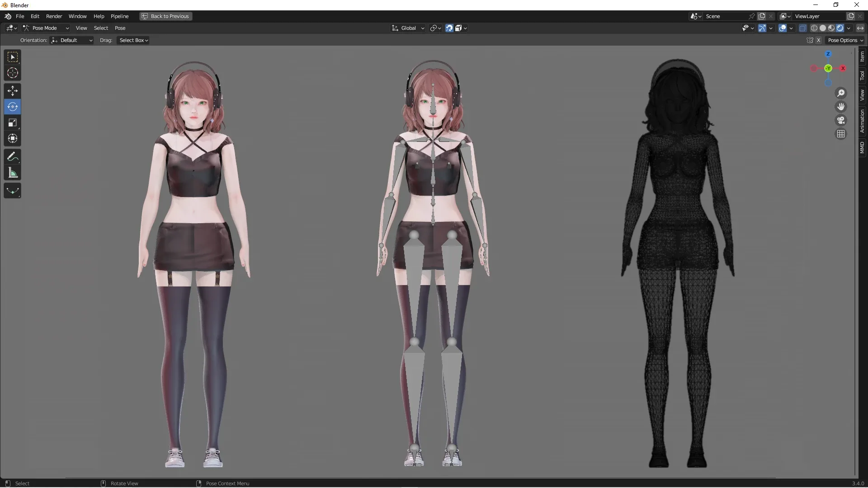This screenshot has height=488, width=868.
Task: Create a new scene with the New Scene button
Action: 762,16
